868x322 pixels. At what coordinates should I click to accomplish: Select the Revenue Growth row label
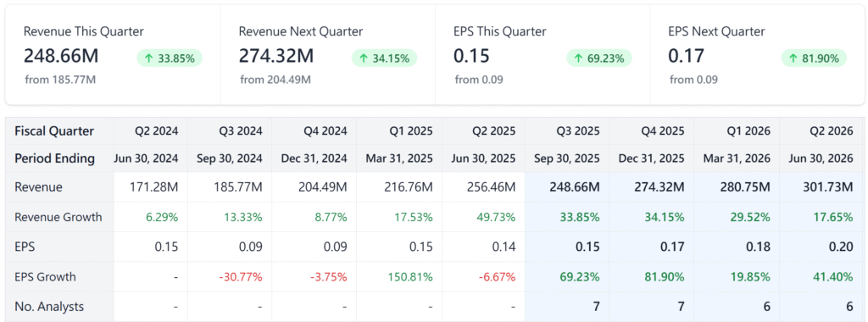coord(58,217)
